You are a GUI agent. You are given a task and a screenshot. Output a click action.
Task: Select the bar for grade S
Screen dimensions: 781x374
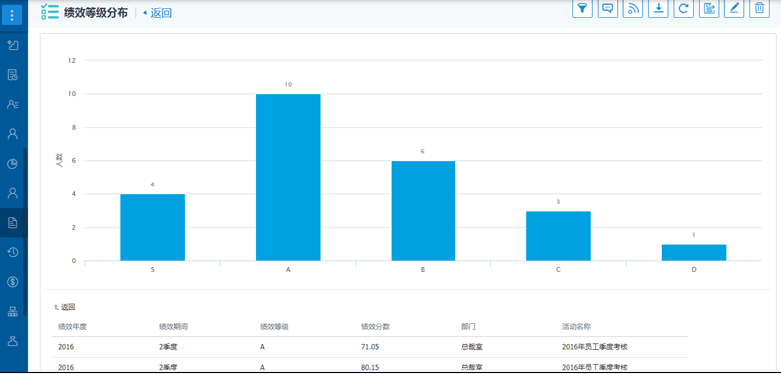tap(152, 227)
